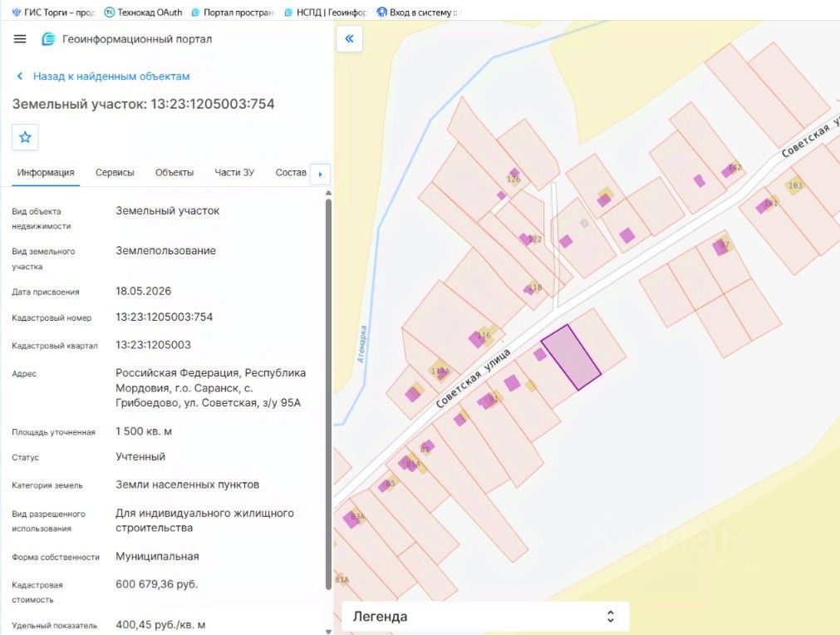Open the Части ЗУ tab

tap(234, 173)
